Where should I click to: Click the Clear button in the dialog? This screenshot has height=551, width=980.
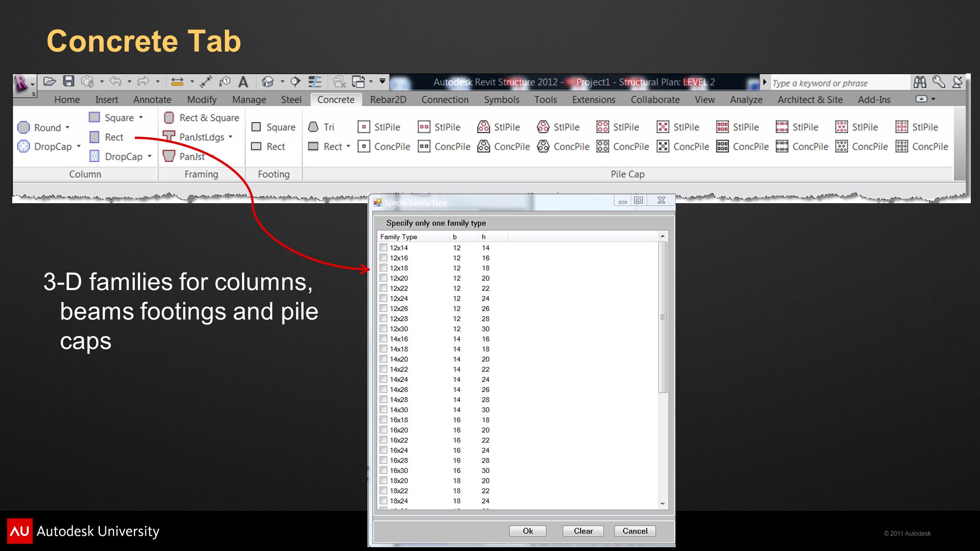pyautogui.click(x=583, y=531)
